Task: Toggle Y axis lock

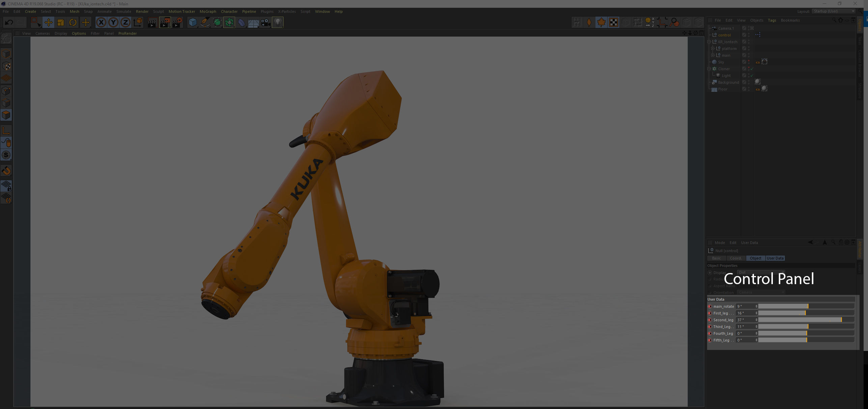Action: pos(113,23)
